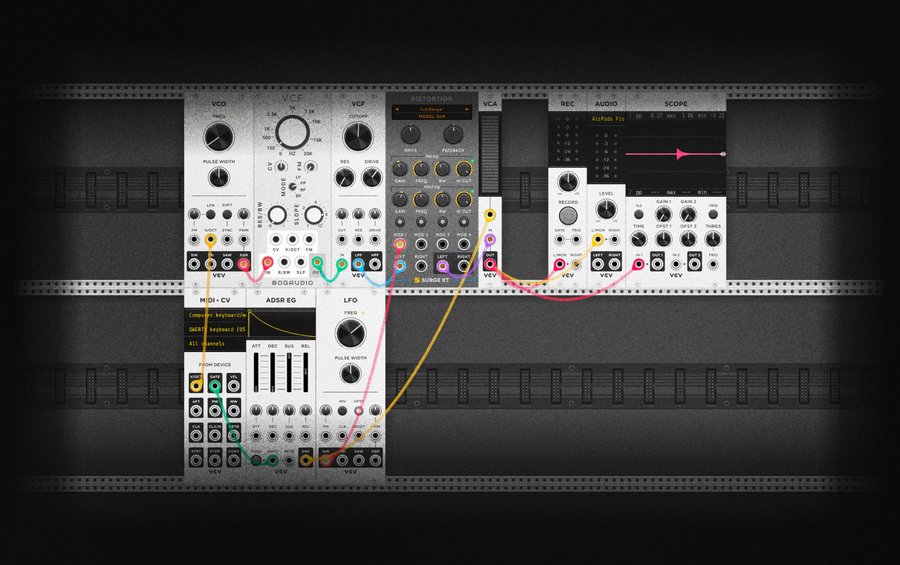
Task: Click the VCA level fader
Action: click(x=490, y=153)
